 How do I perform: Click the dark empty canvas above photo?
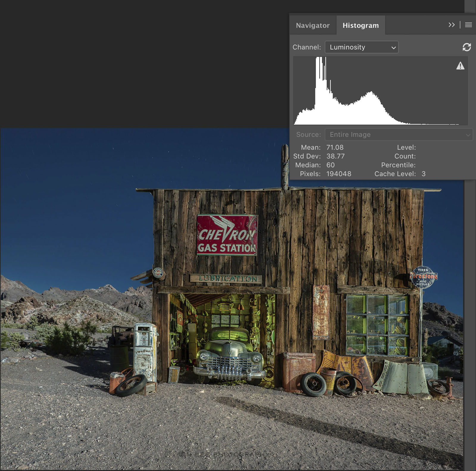143,65
